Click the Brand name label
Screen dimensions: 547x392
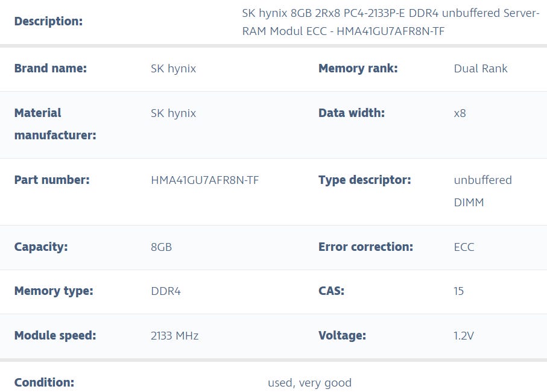coord(51,69)
